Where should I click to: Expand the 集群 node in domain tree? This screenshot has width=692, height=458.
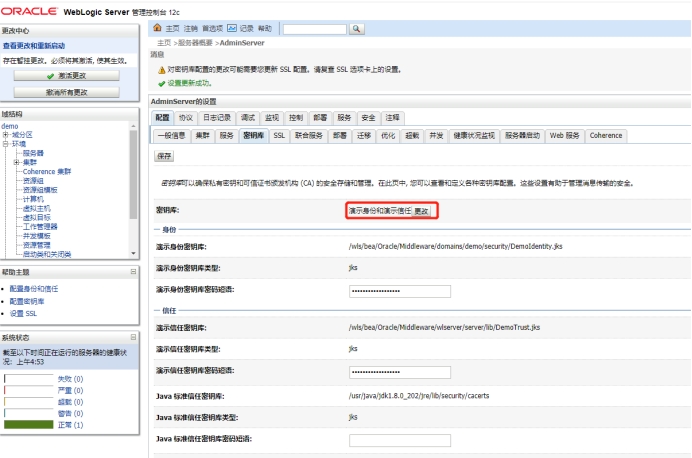point(17,162)
